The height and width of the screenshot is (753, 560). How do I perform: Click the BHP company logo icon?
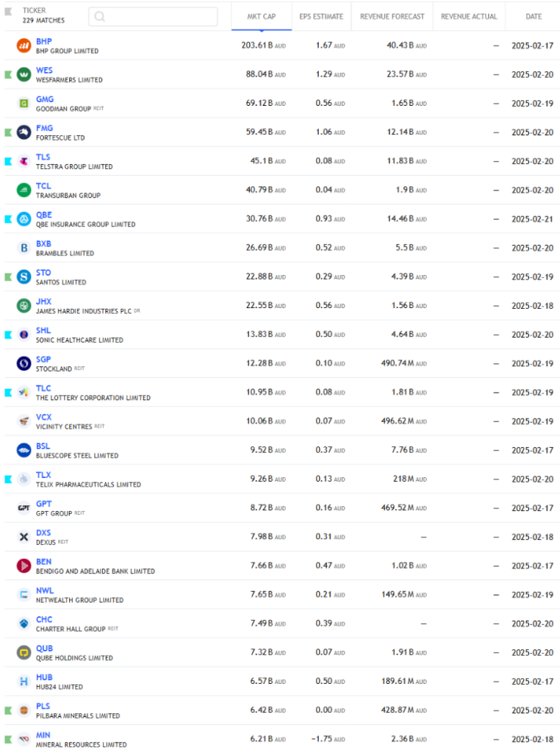point(24,46)
